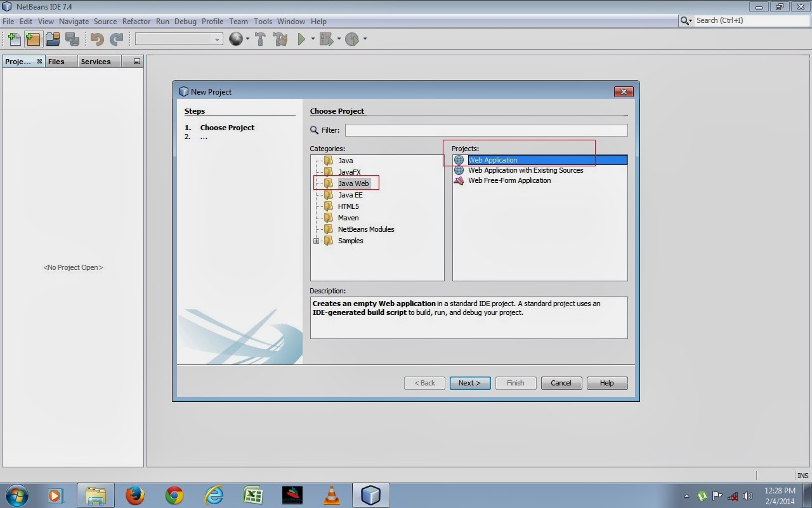
Task: Click the Save All toolbar icon
Action: coord(72,39)
